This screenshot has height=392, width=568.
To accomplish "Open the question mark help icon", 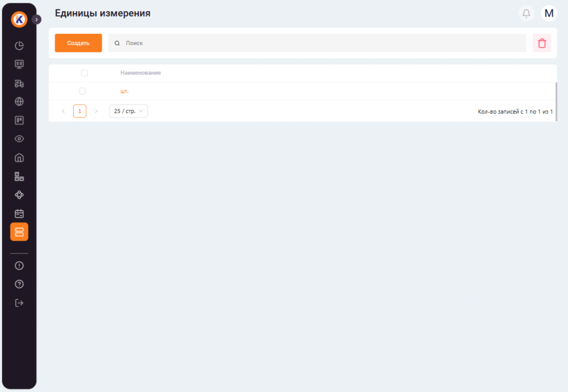I will tap(19, 284).
